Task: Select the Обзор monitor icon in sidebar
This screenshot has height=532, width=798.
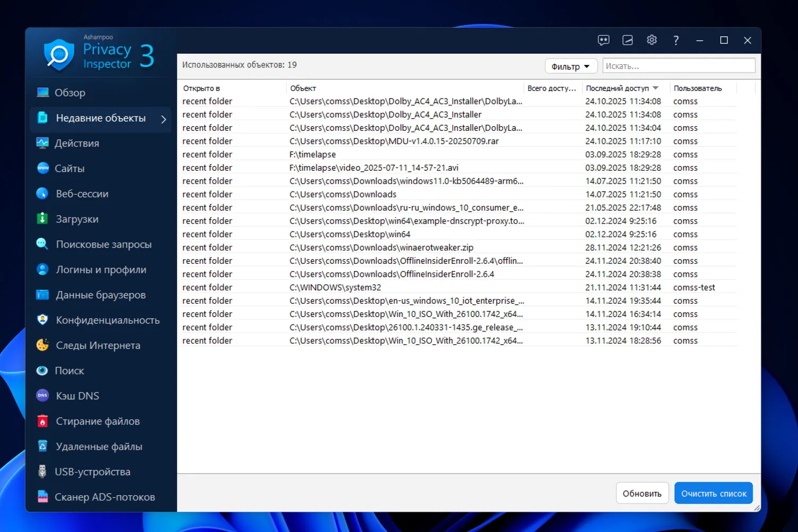Action: coord(43,93)
